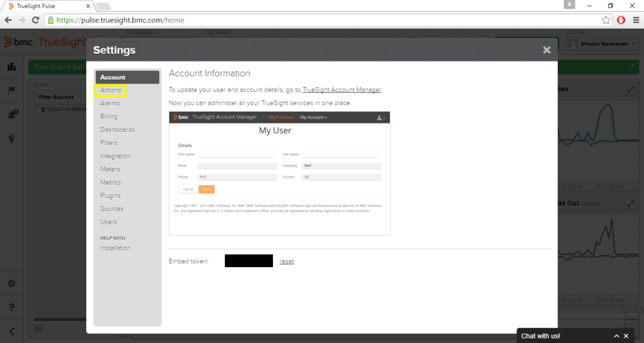This screenshot has height=343, width=644.
Task: Bookmark the page with the star icon
Action: (606, 20)
